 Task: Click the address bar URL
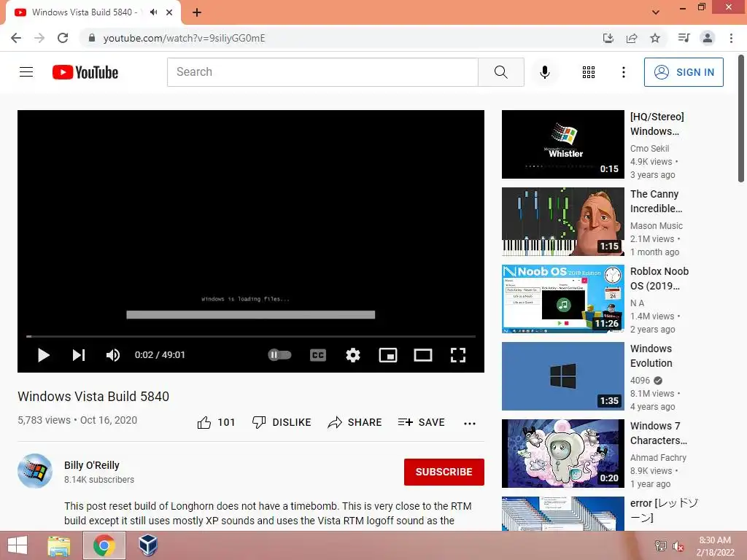(x=185, y=38)
